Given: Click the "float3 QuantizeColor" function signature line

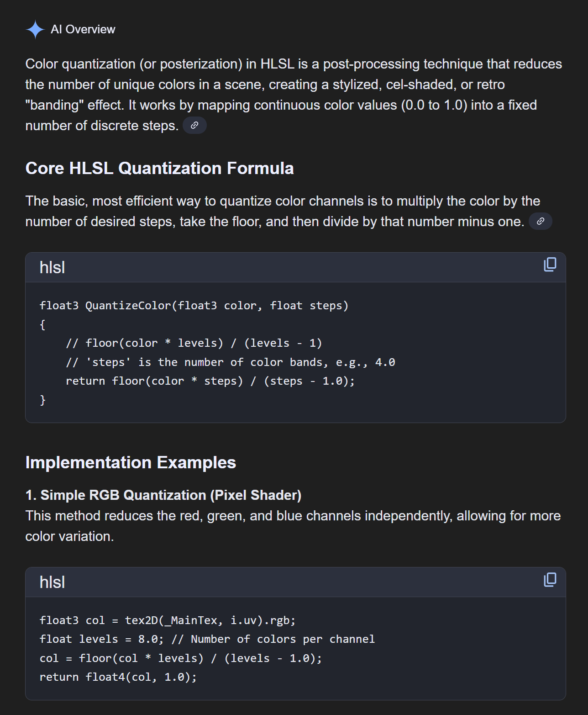Looking at the screenshot, I should 194,306.
